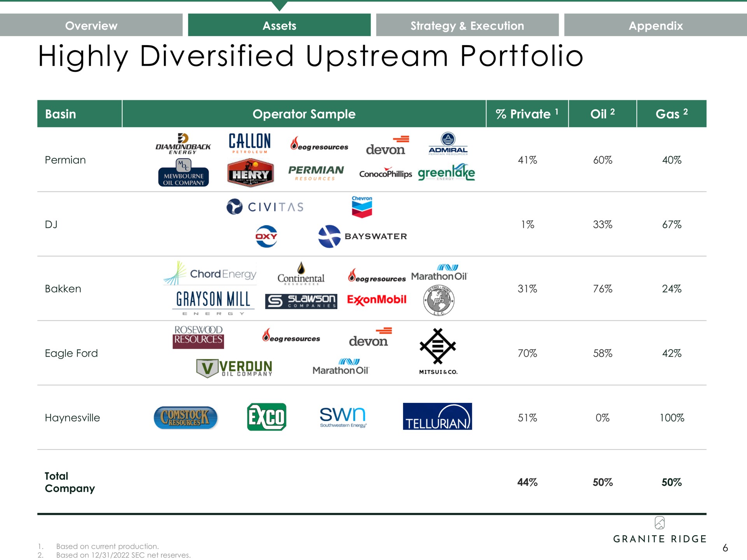This screenshot has width=747, height=560.
Task: Click the OXY logo
Action: (x=267, y=236)
